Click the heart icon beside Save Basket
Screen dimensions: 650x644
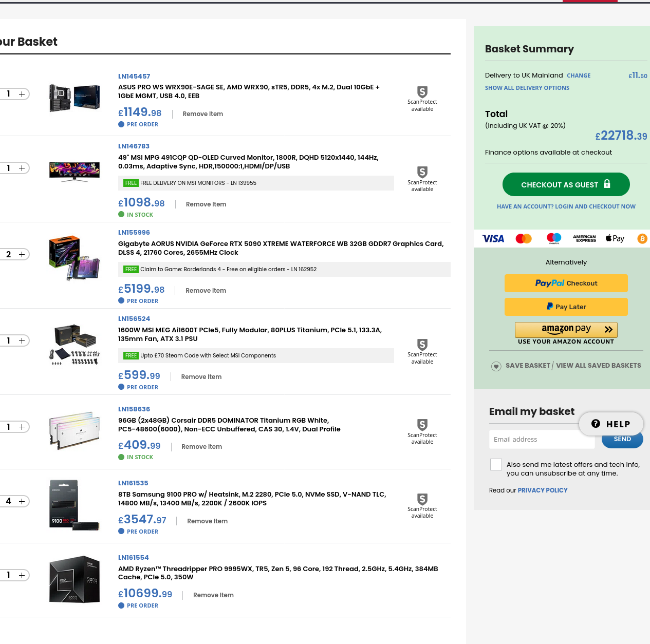click(496, 366)
